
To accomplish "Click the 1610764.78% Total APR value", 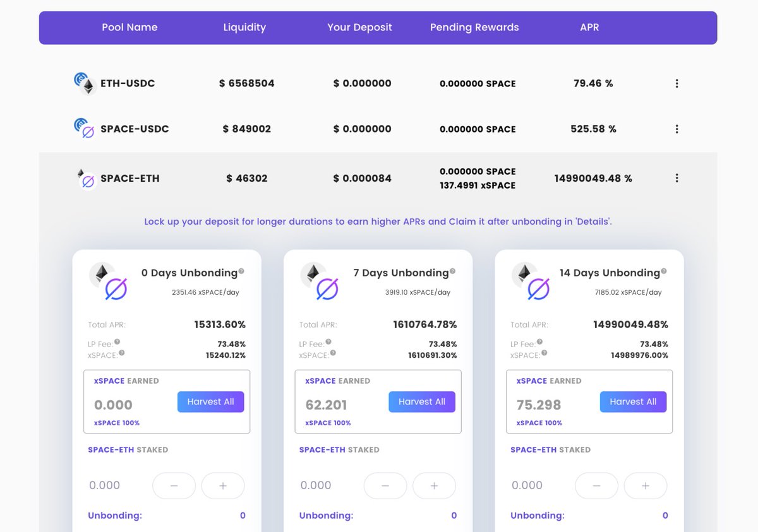I will click(425, 324).
